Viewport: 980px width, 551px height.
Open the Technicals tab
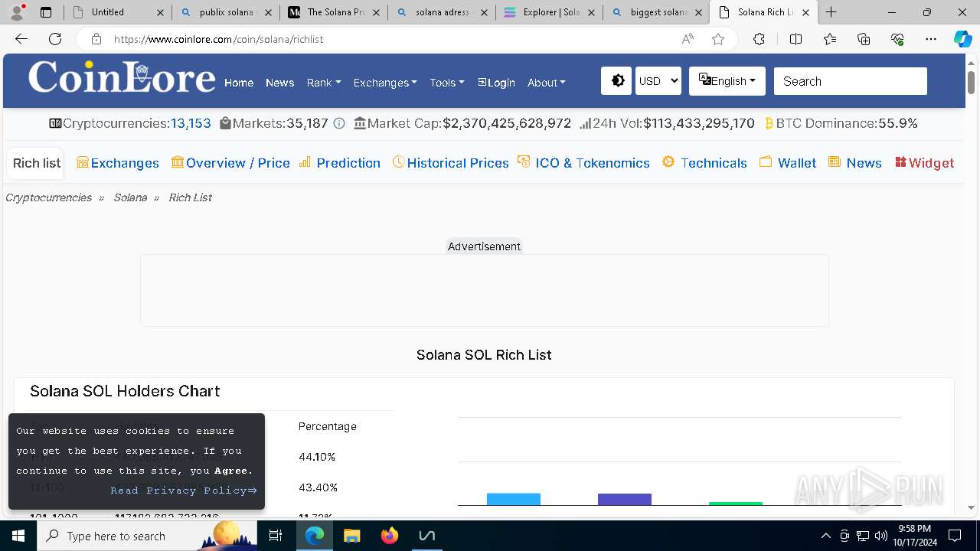704,163
